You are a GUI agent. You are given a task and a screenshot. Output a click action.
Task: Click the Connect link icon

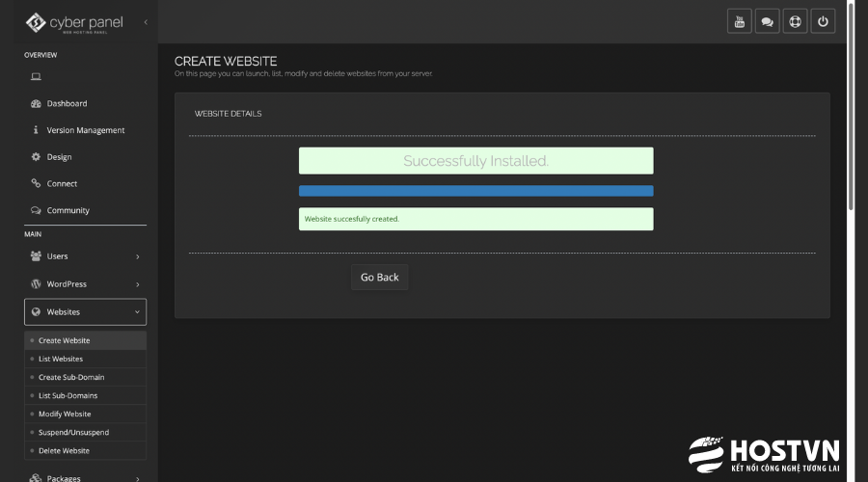coord(36,183)
